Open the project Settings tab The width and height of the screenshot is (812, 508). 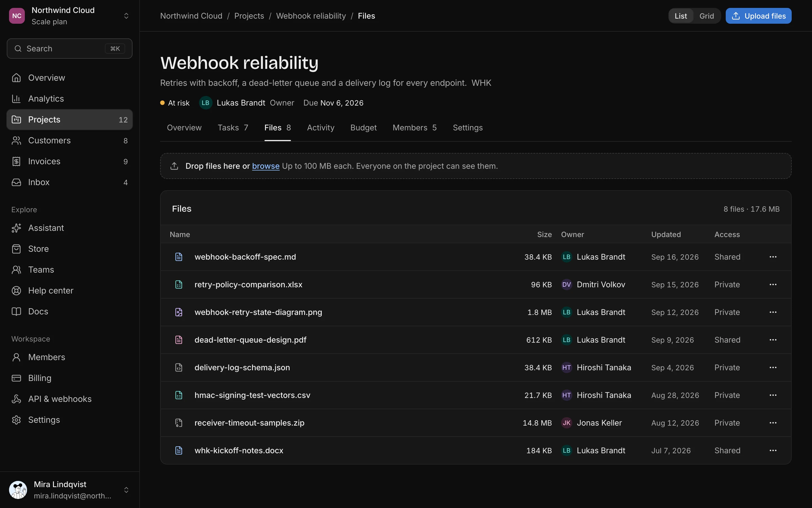[467, 128]
